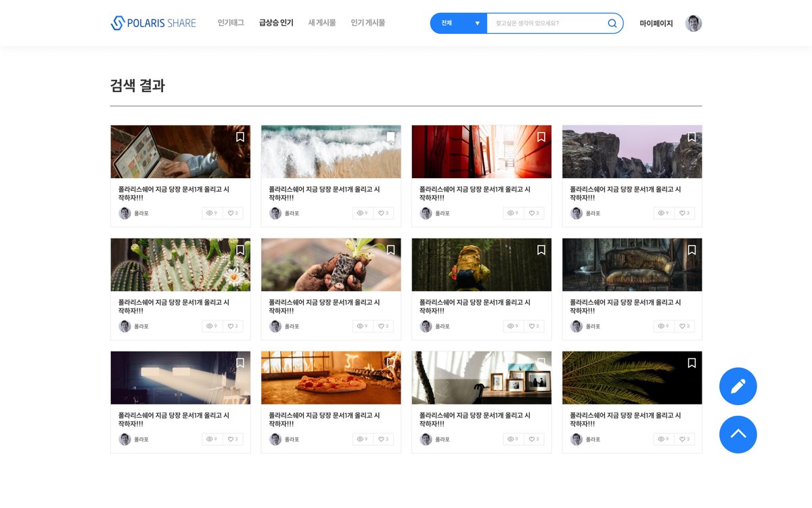Open the ocean wave thumbnail

click(331, 152)
